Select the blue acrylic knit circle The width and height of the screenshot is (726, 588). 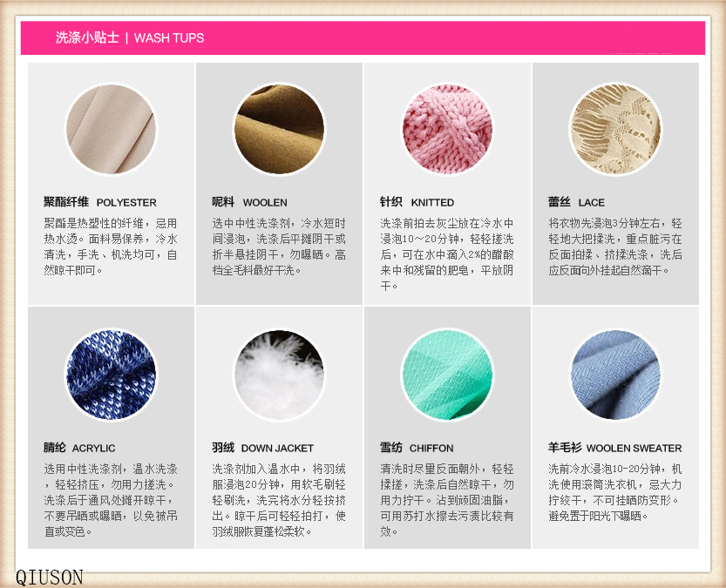point(112,375)
